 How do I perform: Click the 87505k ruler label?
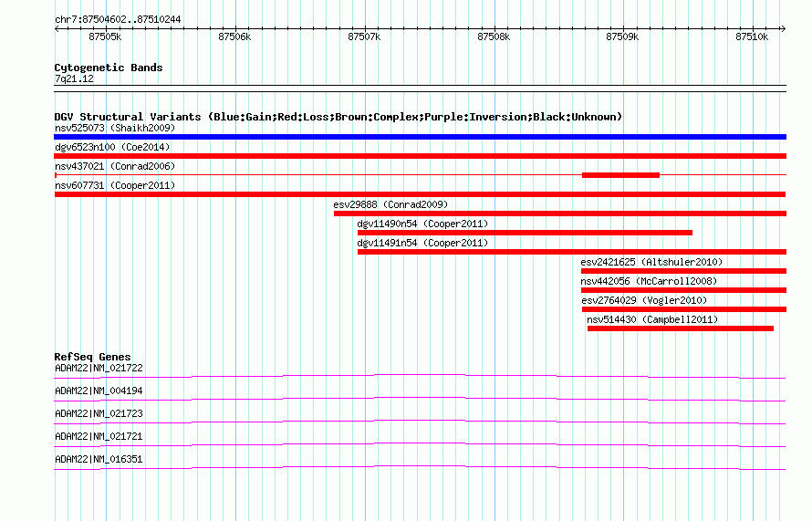(105, 36)
